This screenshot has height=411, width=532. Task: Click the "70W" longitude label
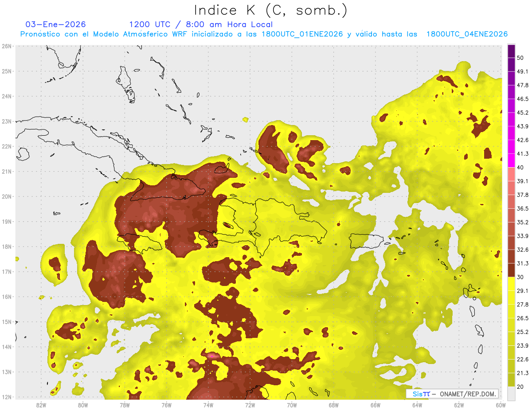pos(292,405)
